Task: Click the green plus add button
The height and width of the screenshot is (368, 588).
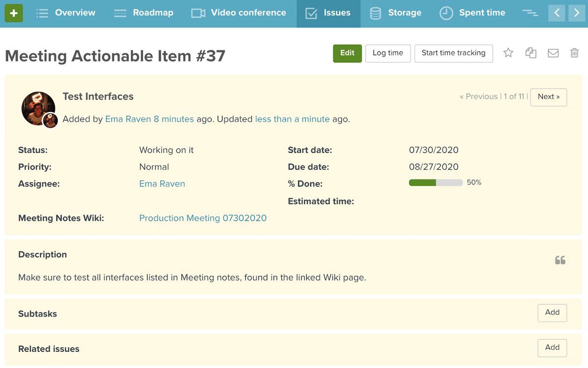Action: click(14, 13)
